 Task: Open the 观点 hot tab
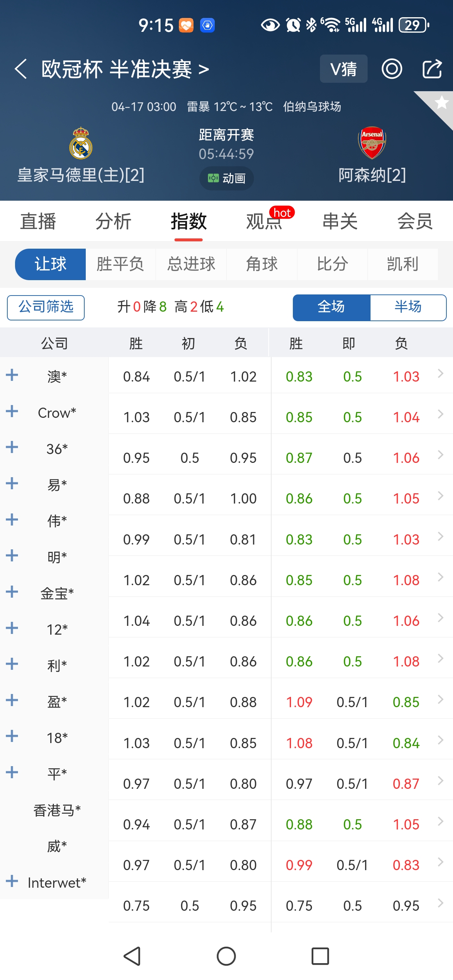265,222
